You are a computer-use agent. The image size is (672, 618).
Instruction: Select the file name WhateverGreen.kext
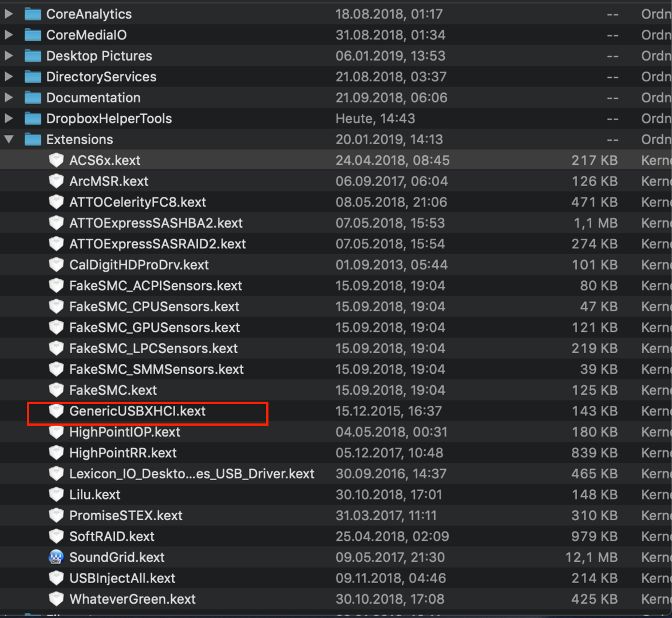tap(132, 599)
